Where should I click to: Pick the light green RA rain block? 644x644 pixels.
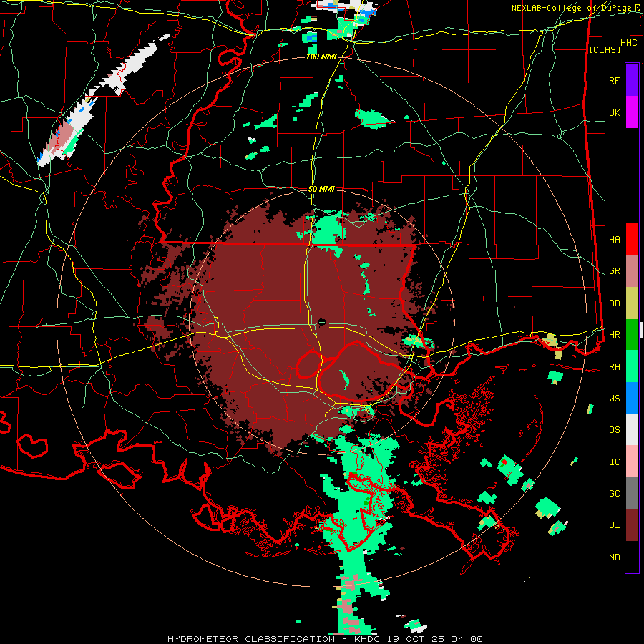[x=632, y=366]
